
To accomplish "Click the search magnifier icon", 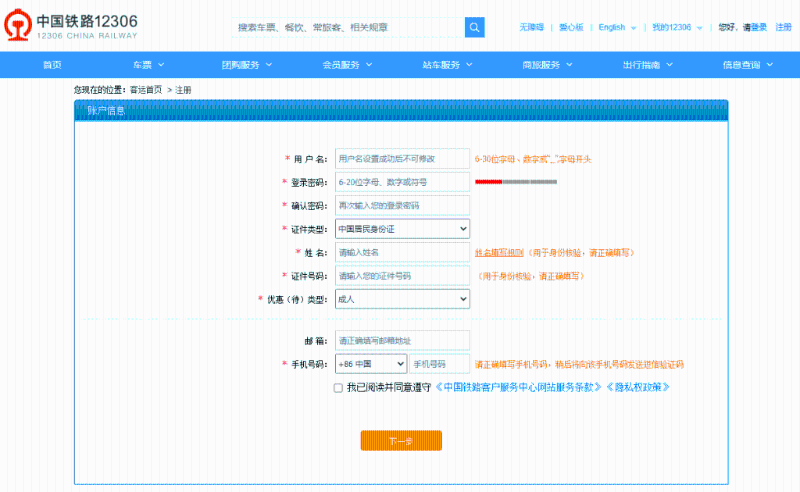I will pyautogui.click(x=475, y=27).
